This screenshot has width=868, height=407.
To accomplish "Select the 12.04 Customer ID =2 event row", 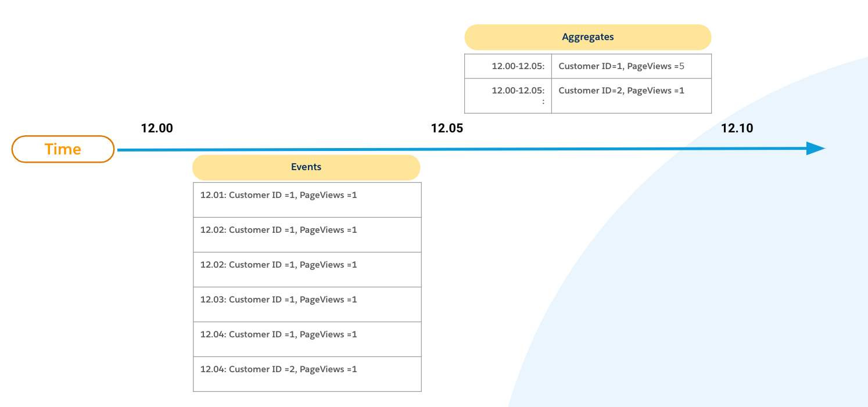I will [307, 374].
